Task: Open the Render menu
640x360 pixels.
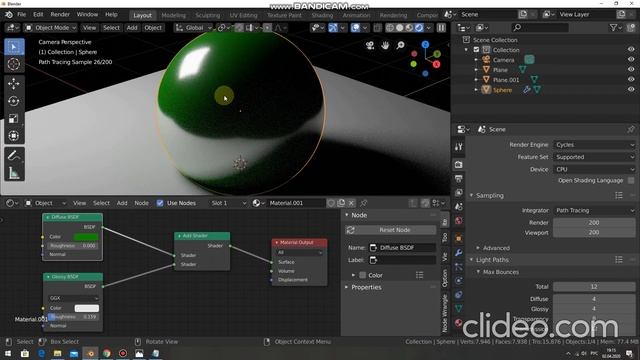Action: 60,14
